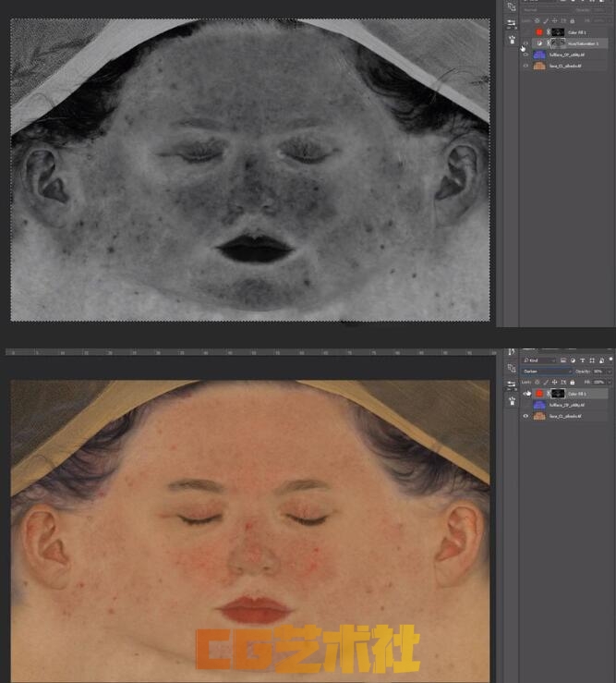Screen dimensions: 616x683
Task: Select Color Fill 1 mask thumbnail in lower panel
Action: [x=558, y=394]
